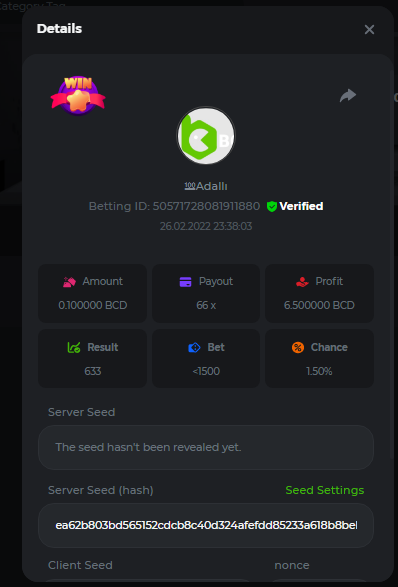Open the player avatar image
Viewport: 398px width, 587px height.
tap(206, 136)
